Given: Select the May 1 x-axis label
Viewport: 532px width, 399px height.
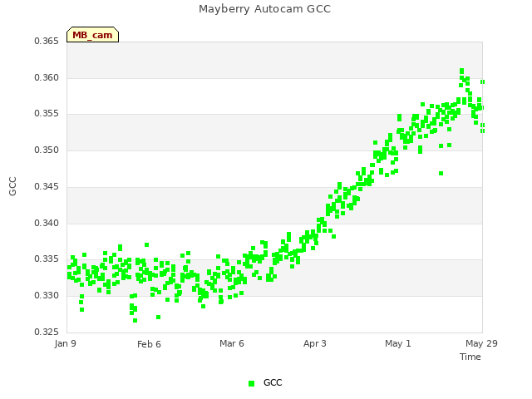Looking at the screenshot, I should (398, 343).
